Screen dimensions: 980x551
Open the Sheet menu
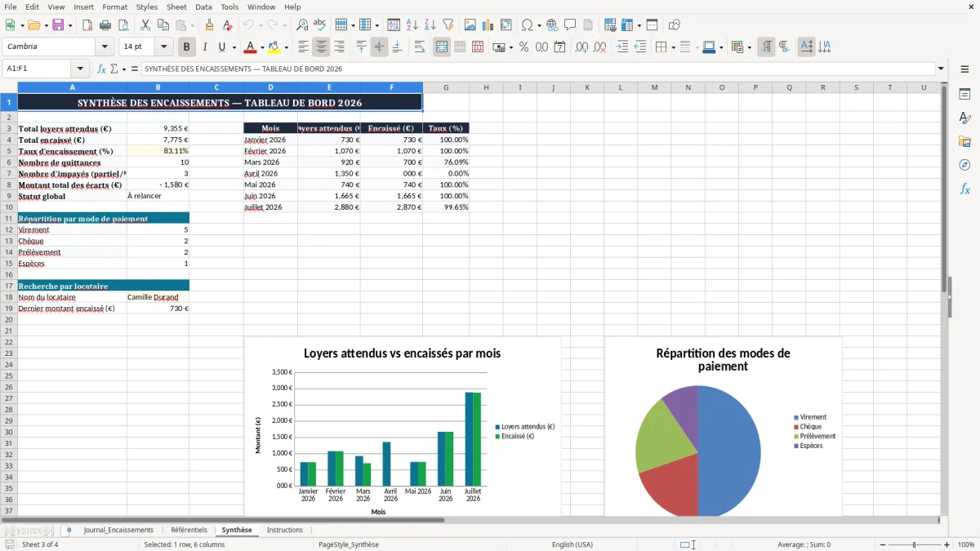tap(176, 7)
